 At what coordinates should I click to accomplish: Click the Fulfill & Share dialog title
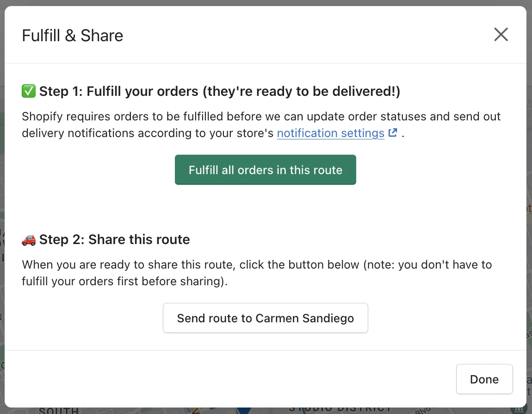tap(72, 36)
